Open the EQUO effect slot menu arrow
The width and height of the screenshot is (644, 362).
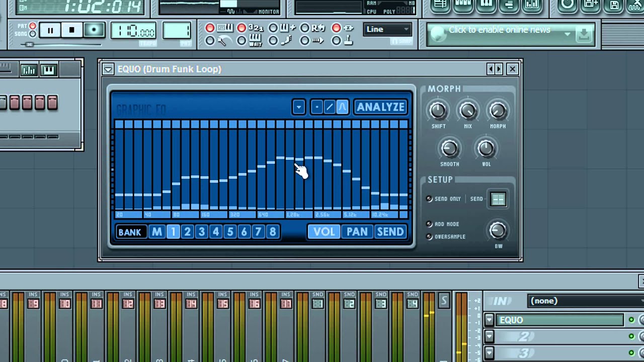(489, 320)
